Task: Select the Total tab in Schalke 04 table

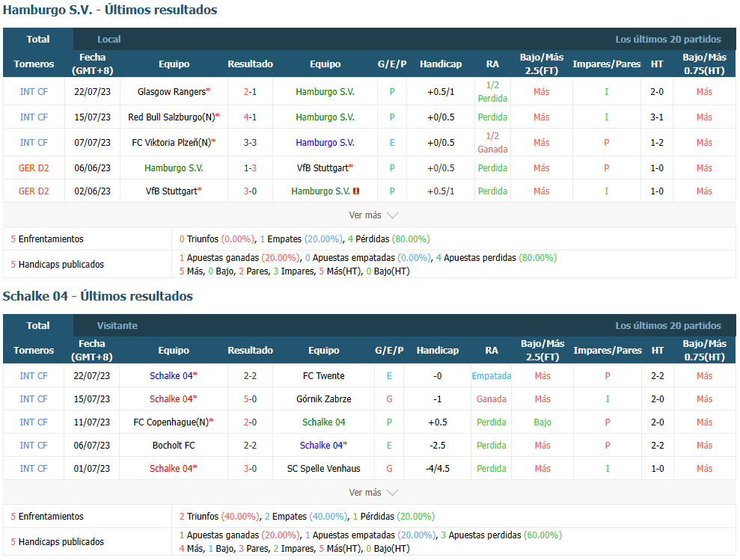Action: coord(37,325)
